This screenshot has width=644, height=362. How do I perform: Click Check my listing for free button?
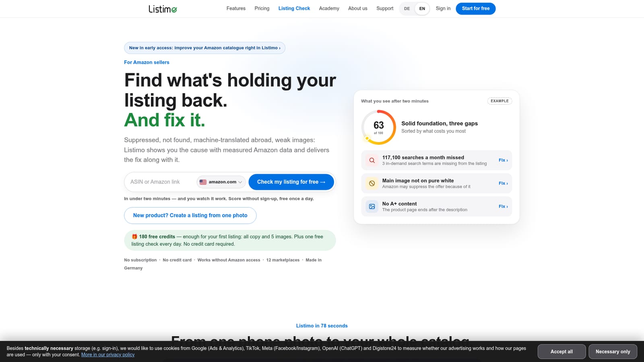(291, 182)
